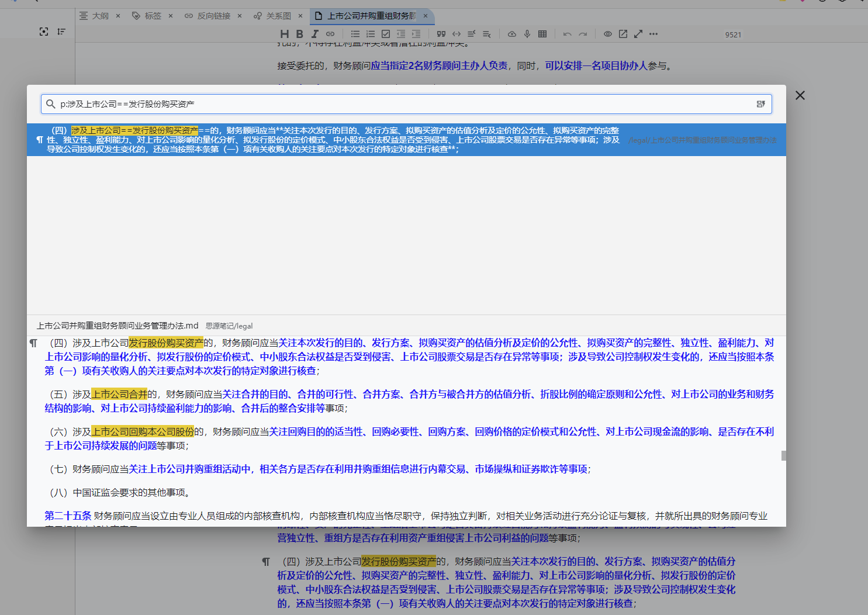
Task: Click the microphone voice input icon
Action: click(527, 34)
